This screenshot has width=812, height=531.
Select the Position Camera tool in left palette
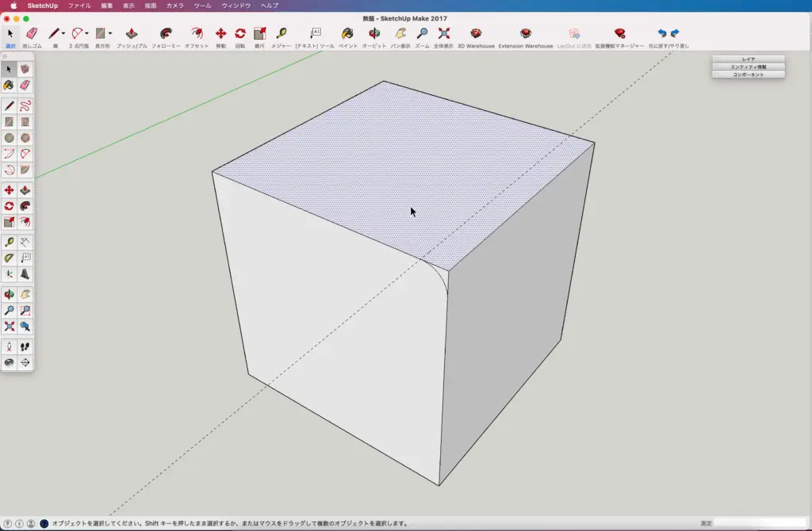[9, 347]
